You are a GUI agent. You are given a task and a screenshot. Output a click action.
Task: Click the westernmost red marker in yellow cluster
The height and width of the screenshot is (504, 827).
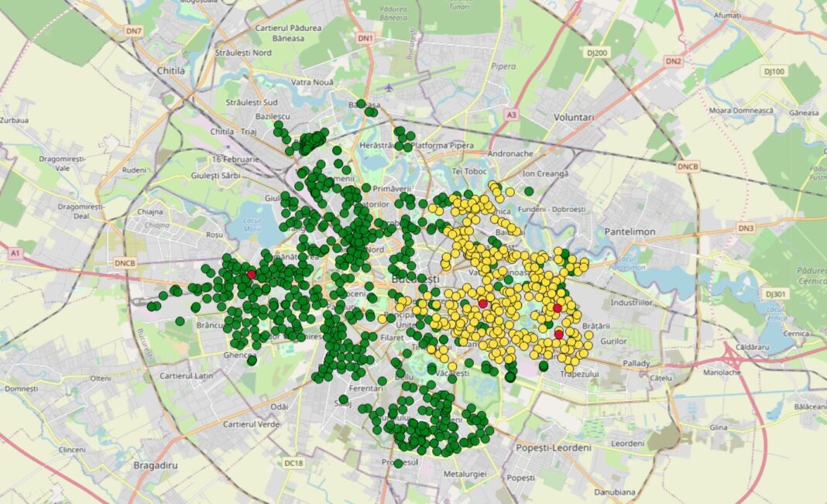(x=483, y=303)
